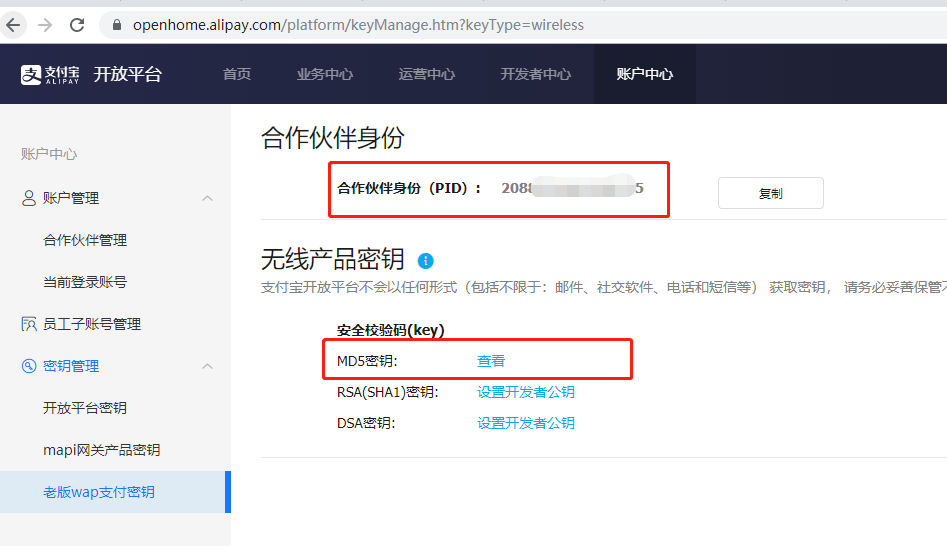Open 合作伙伴管理 in the sidebar
The width and height of the screenshot is (947, 546).
click(85, 240)
